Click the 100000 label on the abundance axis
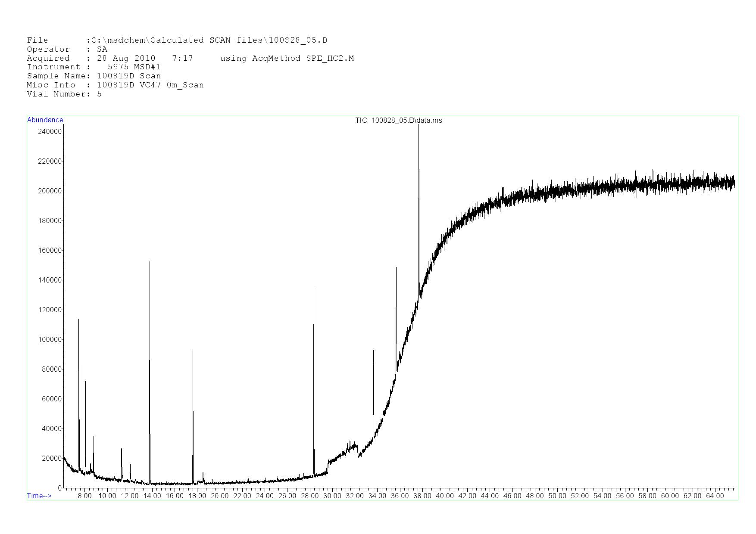756x534 pixels. [x=50, y=340]
